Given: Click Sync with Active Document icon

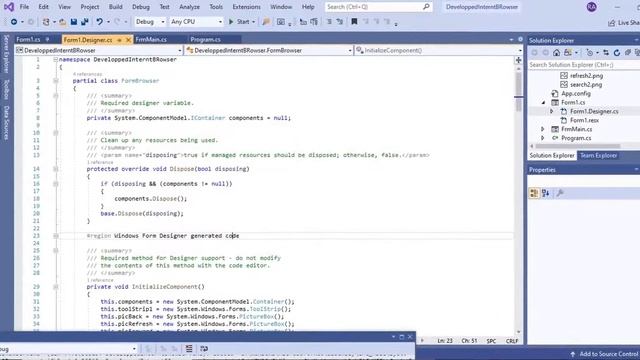Looking at the screenshot, I should pos(606,53).
